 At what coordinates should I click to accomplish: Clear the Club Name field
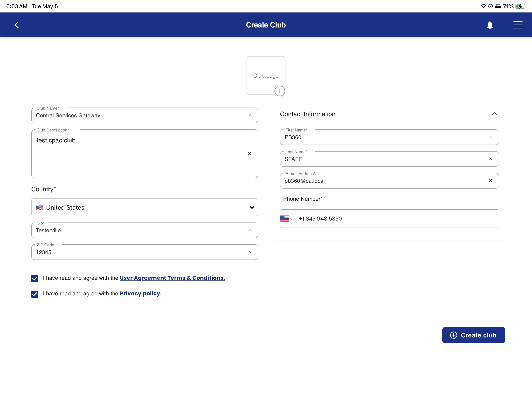(x=249, y=115)
